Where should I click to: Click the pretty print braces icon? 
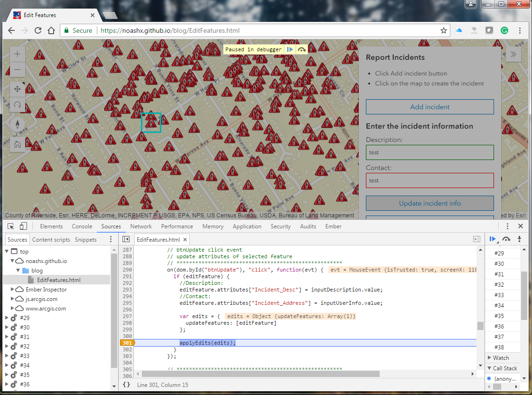point(126,385)
